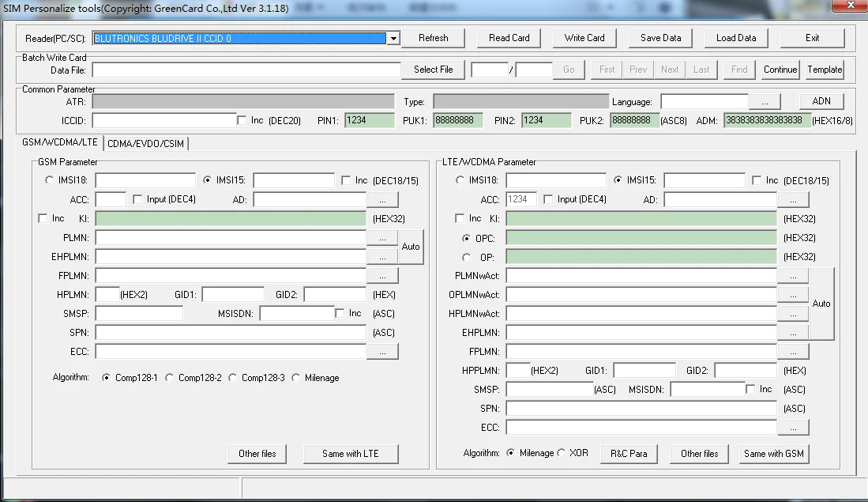Toggle GSM ACC Input checkbox
Image resolution: width=868 pixels, height=502 pixels.
[138, 199]
